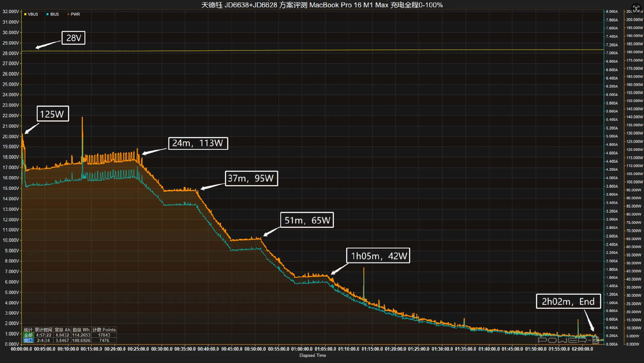
Task: Click the '37m, 95W' callout
Action: [x=251, y=178]
